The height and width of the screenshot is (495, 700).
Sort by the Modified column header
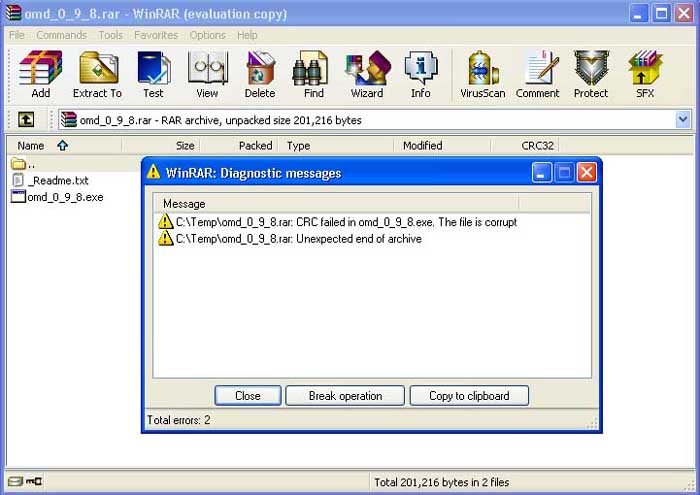click(x=443, y=146)
